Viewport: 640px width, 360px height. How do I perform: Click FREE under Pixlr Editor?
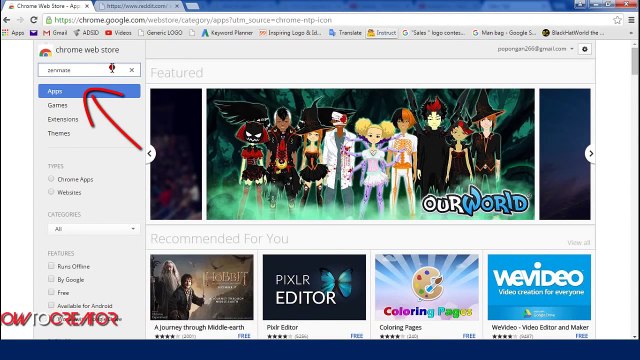[x=356, y=336]
